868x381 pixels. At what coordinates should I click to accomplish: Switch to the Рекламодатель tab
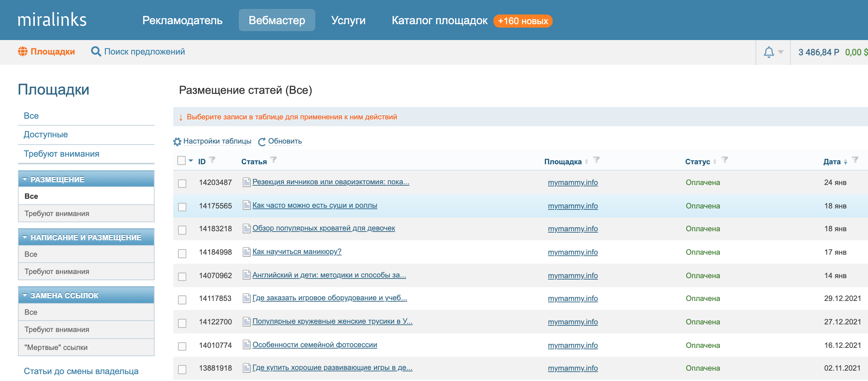coord(182,20)
